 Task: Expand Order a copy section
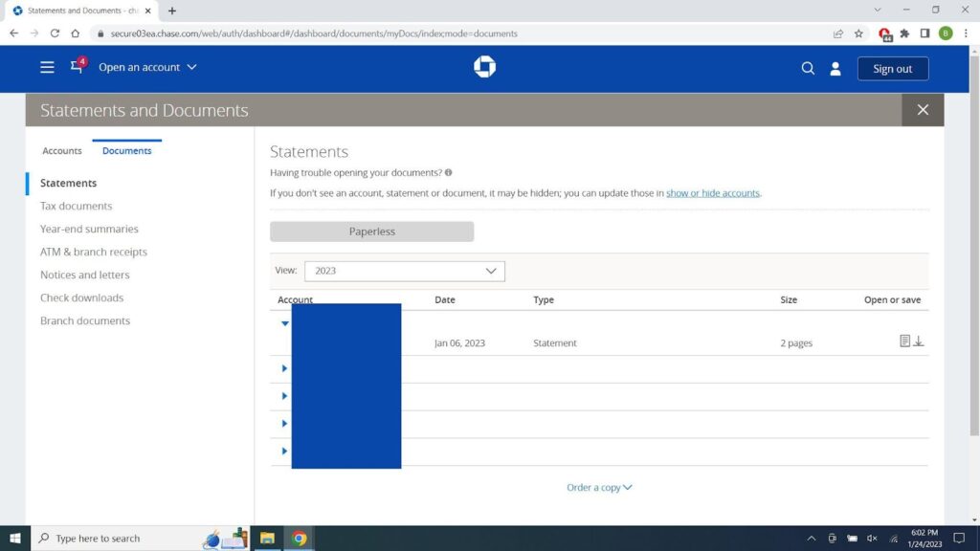coord(599,488)
